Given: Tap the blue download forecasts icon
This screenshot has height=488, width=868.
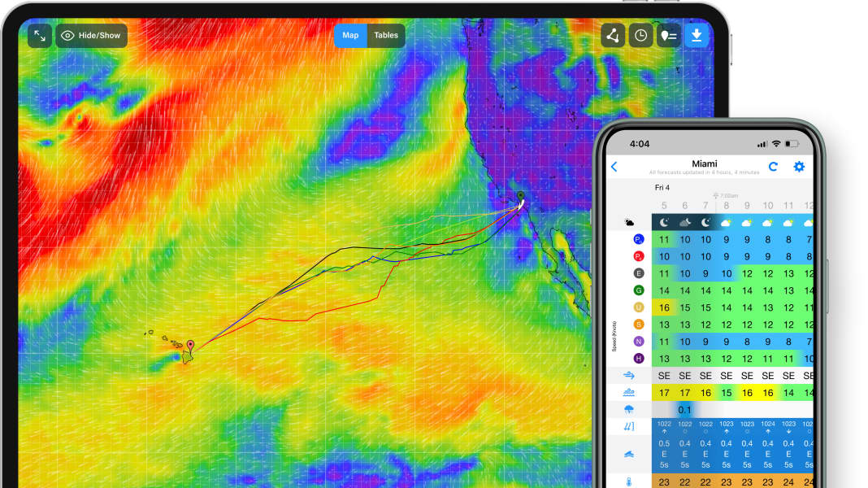Looking at the screenshot, I should pyautogui.click(x=697, y=35).
